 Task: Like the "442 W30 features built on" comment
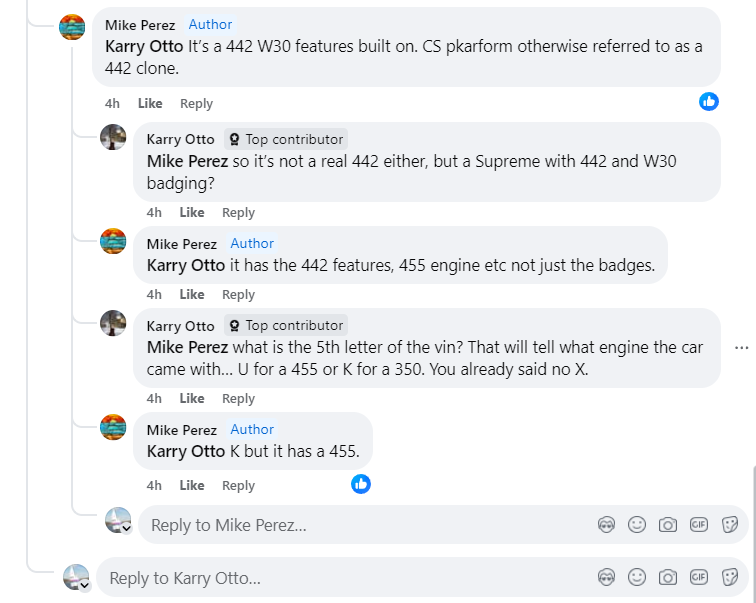150,104
